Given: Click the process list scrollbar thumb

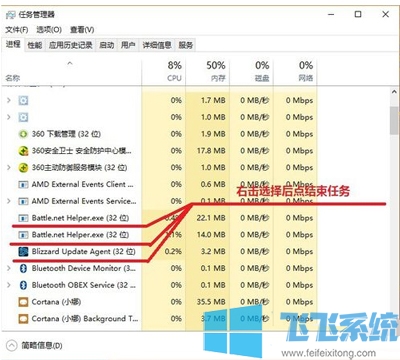Looking at the screenshot, I should (394, 120).
